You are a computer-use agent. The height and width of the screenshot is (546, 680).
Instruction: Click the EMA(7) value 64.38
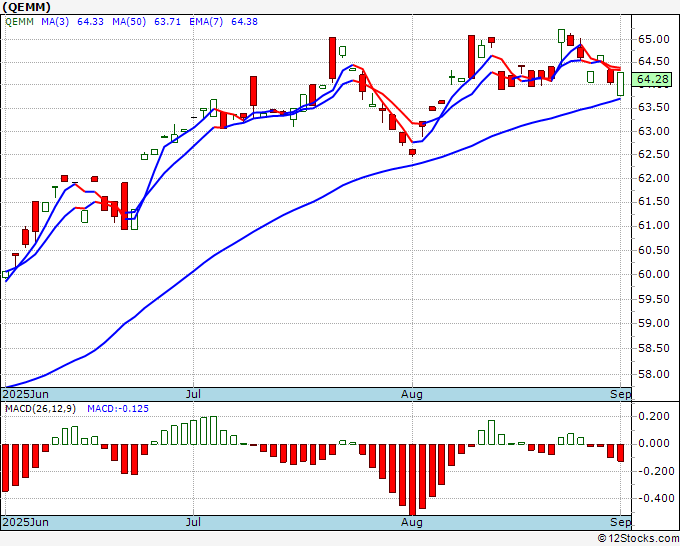click(244, 22)
